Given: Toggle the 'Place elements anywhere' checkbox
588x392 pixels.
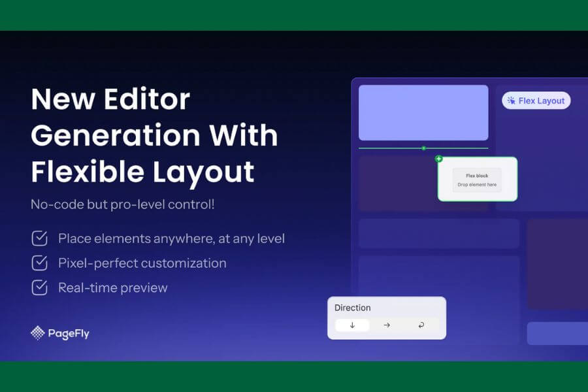Looking at the screenshot, I should coord(39,238).
